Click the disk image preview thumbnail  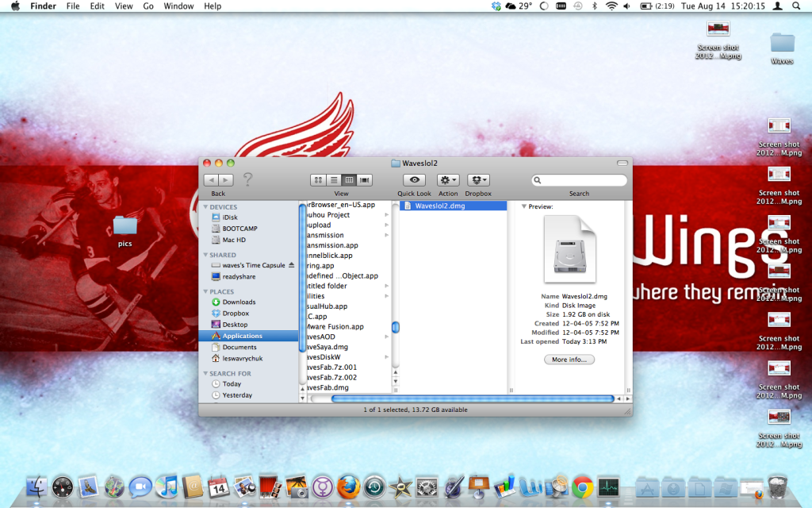coord(569,249)
